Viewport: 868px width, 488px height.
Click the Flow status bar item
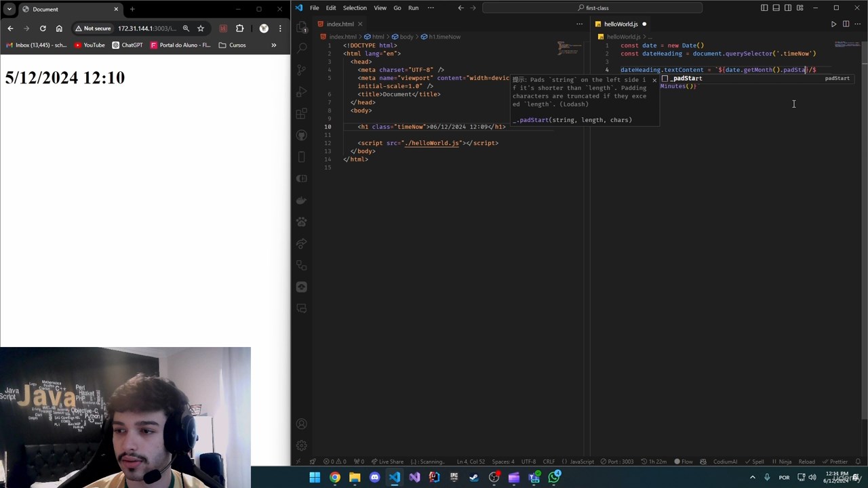pos(684,462)
